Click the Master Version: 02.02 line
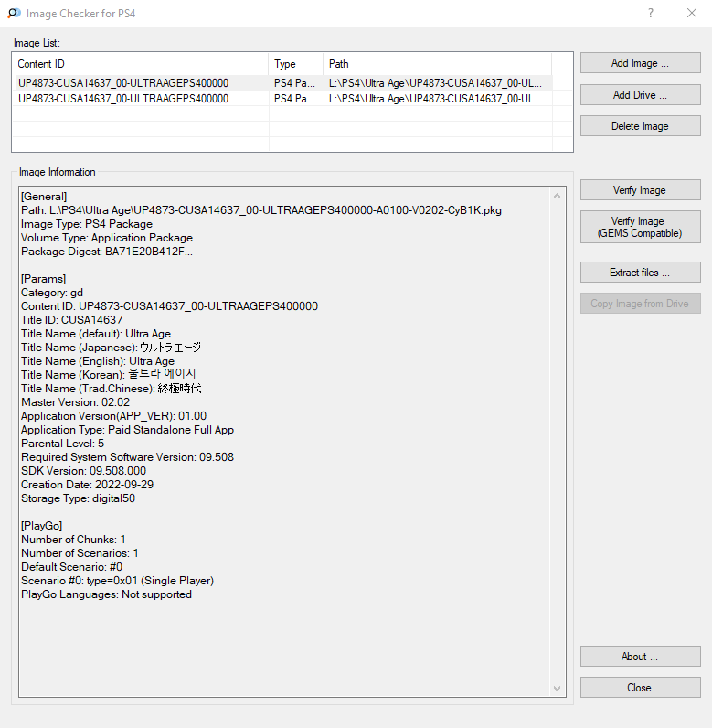This screenshot has width=712, height=728. click(75, 402)
